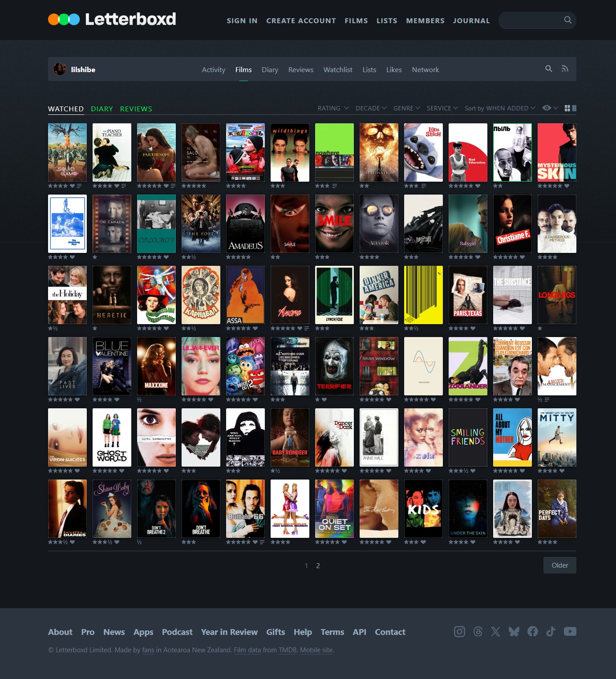The width and height of the screenshot is (616, 679).
Task: Open the Heretic poster
Action: (x=112, y=295)
